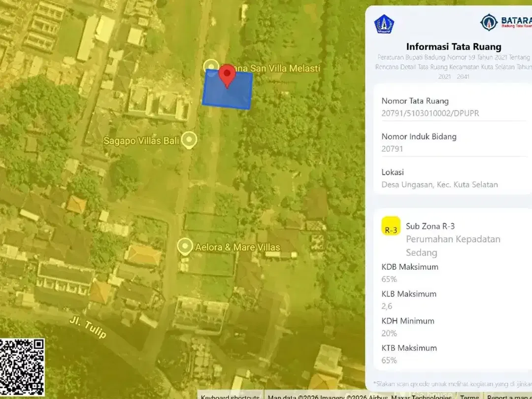Select the Sana San Villa Melasti map marker
The width and height of the screenshot is (532, 399).
tap(211, 66)
